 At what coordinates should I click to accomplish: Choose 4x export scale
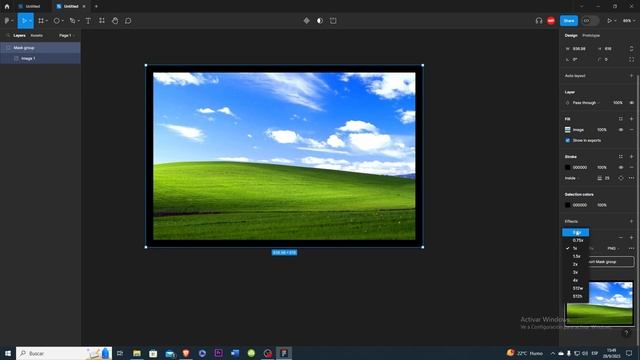pyautogui.click(x=576, y=280)
